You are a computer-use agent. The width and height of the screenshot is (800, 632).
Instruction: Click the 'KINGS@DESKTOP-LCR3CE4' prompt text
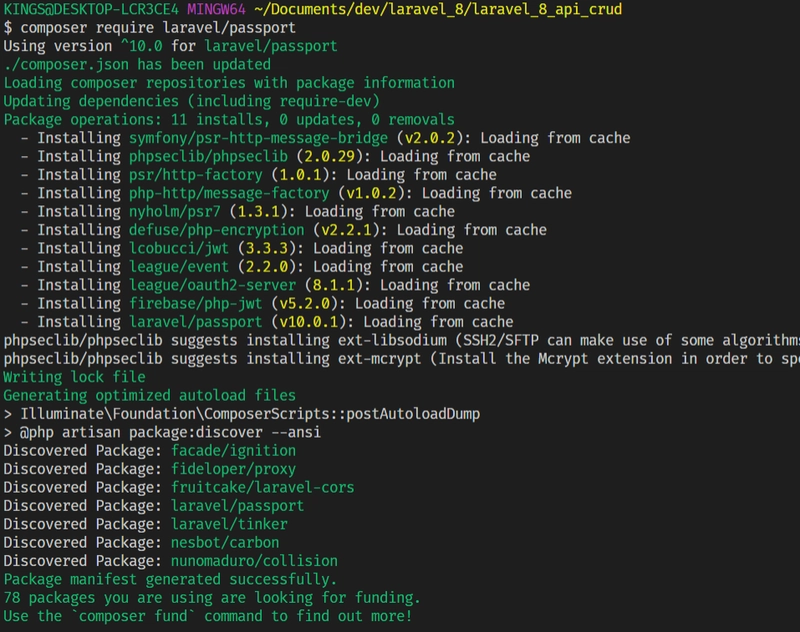pos(91,9)
